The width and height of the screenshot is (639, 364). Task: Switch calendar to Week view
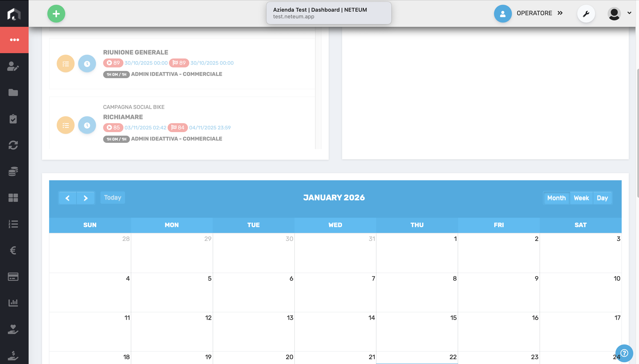(581, 198)
